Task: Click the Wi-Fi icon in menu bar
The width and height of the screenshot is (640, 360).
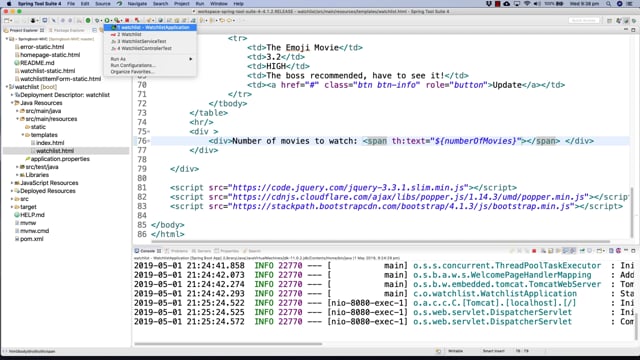Action: 527,4
